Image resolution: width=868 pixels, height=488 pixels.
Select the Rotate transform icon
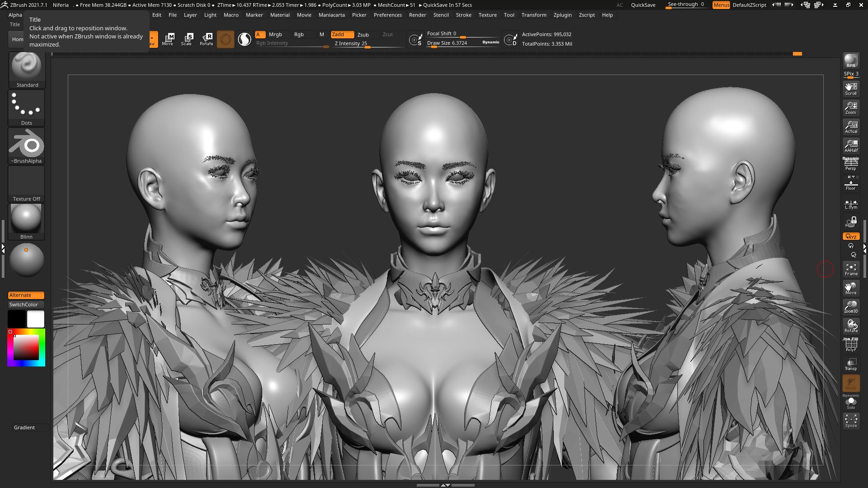pos(207,39)
